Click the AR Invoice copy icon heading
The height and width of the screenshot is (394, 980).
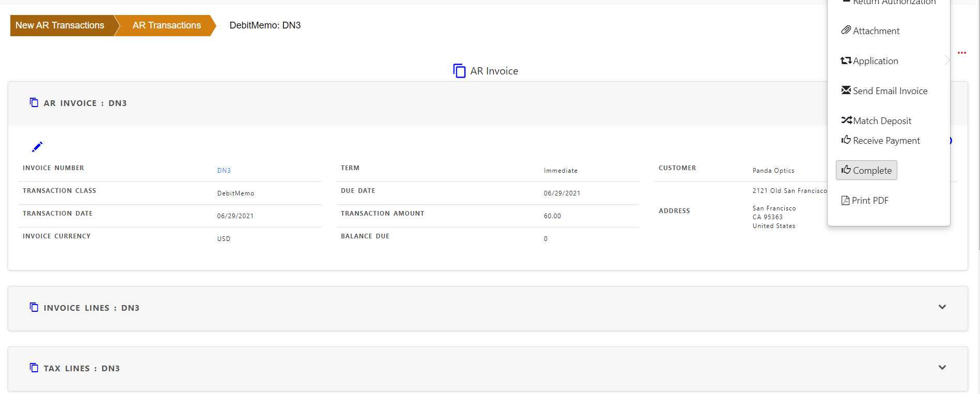pos(459,71)
